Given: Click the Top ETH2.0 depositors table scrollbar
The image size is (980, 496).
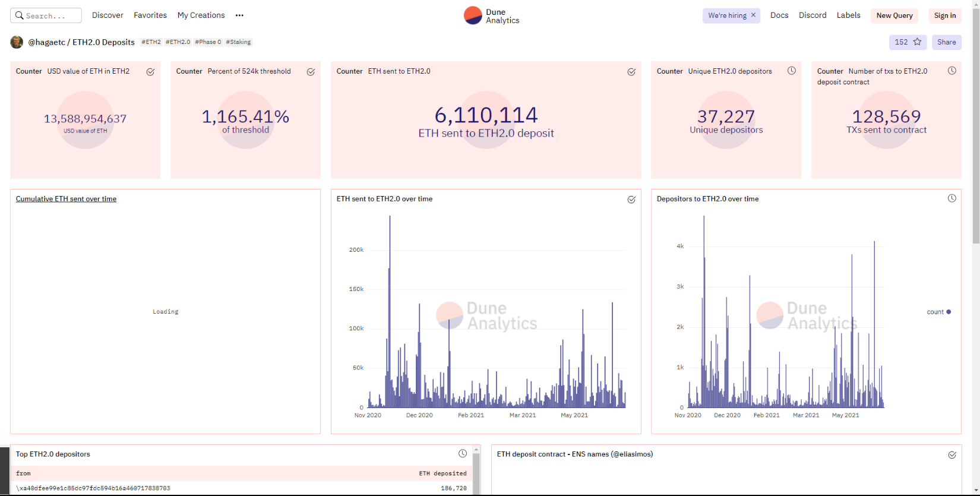Looking at the screenshot, I should click(x=476, y=474).
